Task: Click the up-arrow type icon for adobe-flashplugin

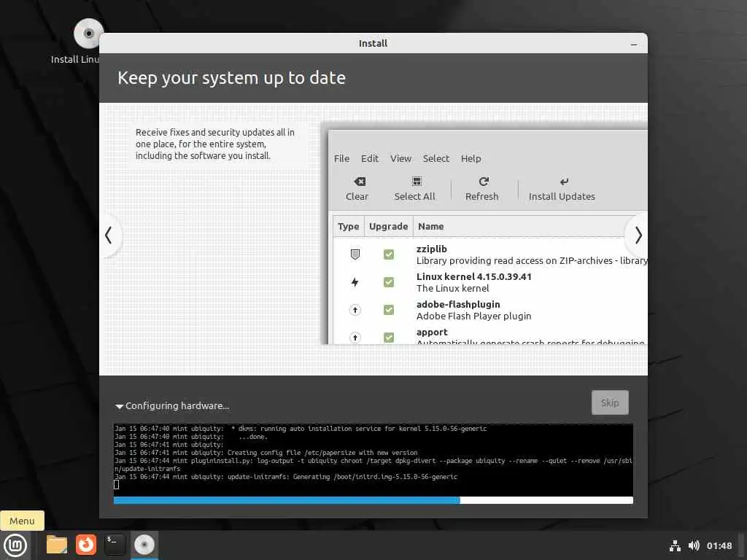Action: [x=355, y=310]
